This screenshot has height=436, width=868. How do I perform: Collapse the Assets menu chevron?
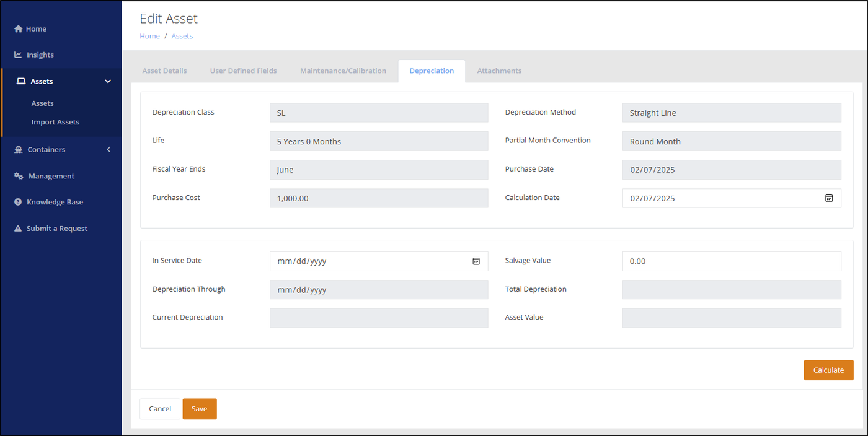pyautogui.click(x=108, y=81)
